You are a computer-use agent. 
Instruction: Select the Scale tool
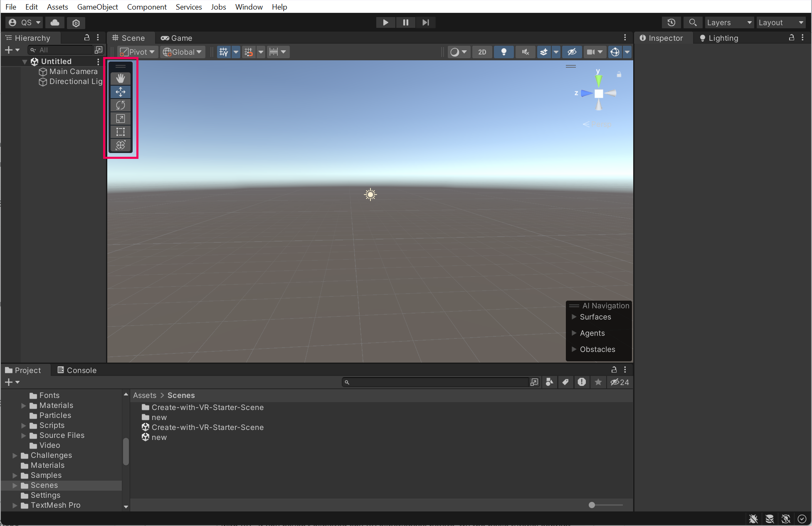(121, 119)
